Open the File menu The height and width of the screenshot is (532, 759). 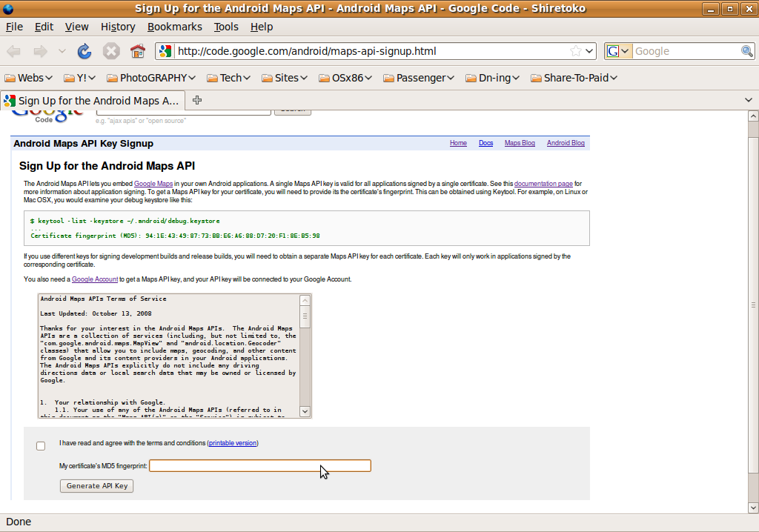pyautogui.click(x=14, y=27)
